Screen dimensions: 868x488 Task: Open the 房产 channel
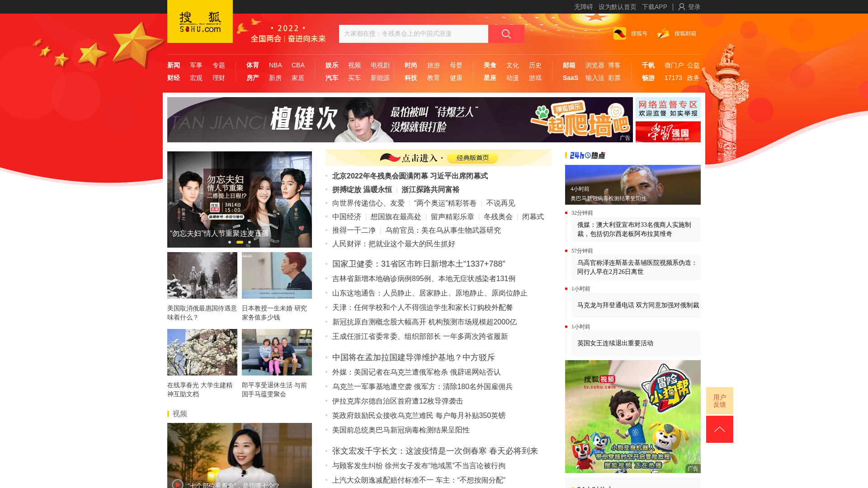253,78
